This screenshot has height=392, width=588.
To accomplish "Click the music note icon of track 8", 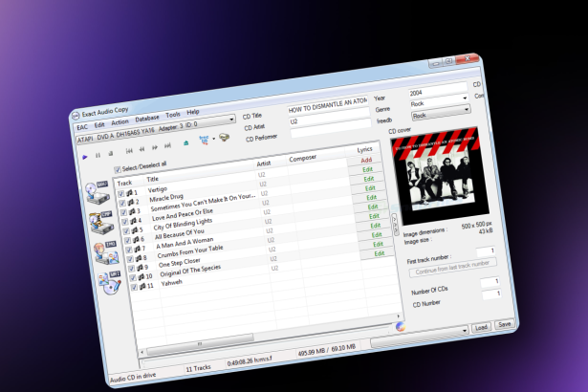I will click(x=139, y=258).
